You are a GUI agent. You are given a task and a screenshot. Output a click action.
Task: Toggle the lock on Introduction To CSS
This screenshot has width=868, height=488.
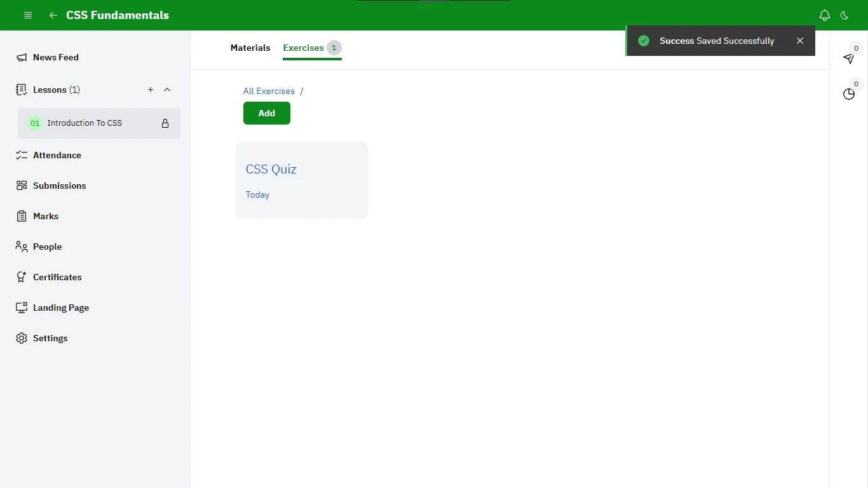tap(165, 123)
